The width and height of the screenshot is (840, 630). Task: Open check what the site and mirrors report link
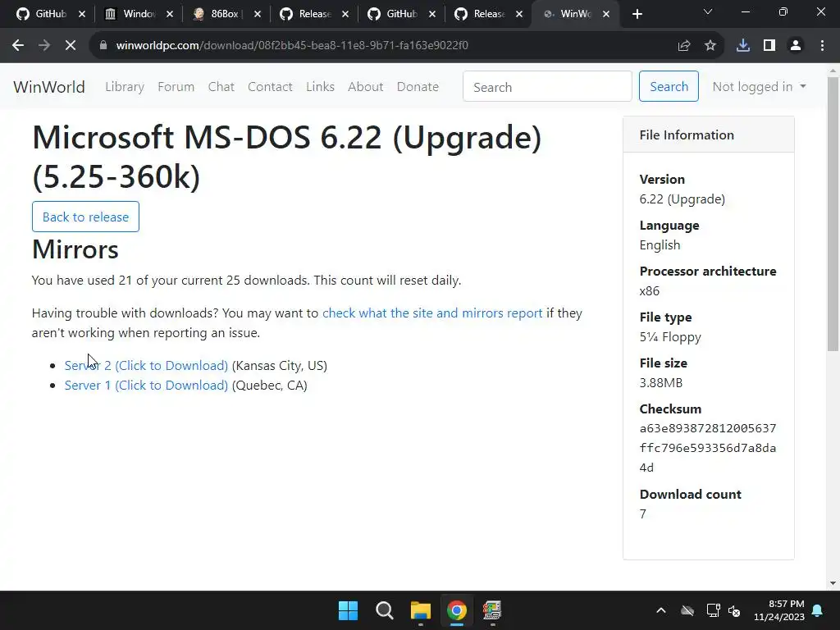(x=432, y=313)
